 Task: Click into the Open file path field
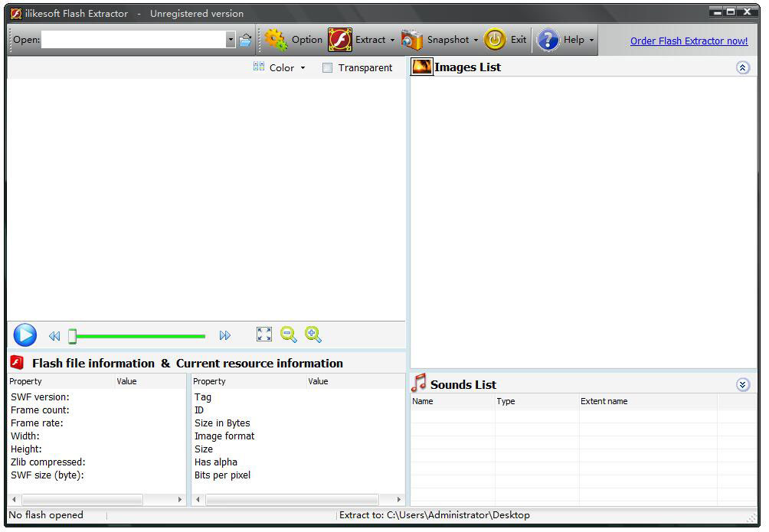[x=133, y=39]
